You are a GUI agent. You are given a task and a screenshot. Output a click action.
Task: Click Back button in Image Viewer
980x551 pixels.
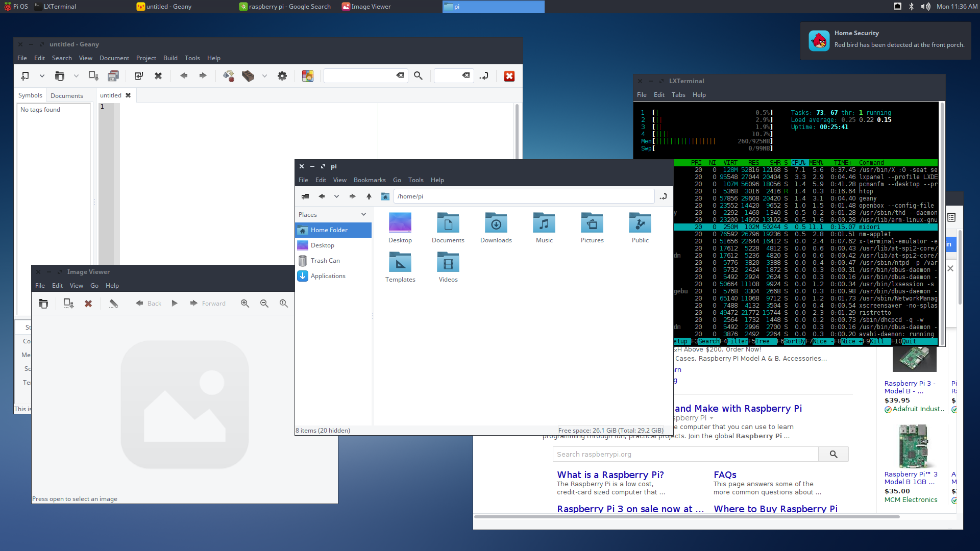[149, 304]
